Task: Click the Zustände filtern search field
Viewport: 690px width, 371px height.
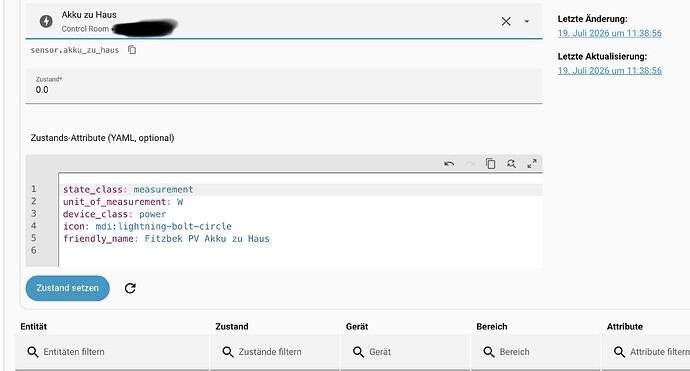Action: 275,352
